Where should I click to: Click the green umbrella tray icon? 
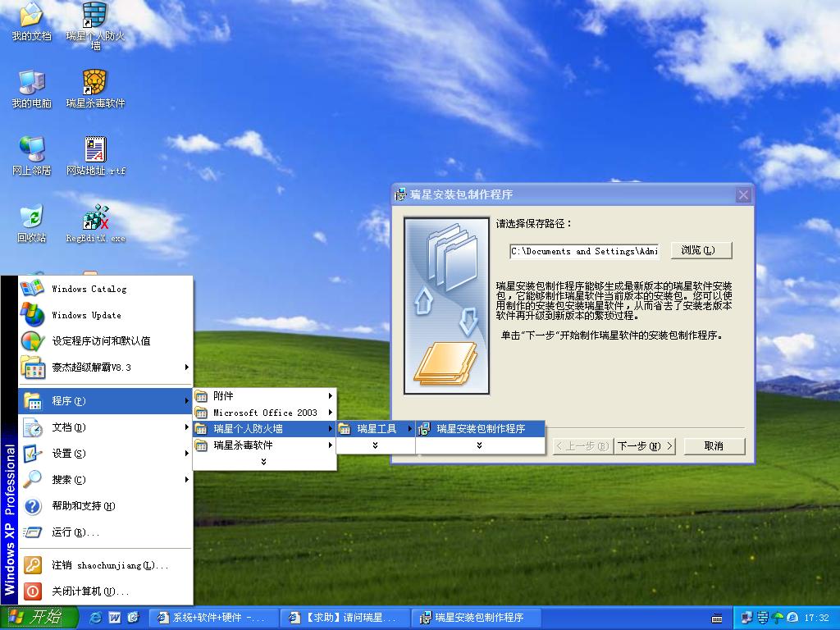[x=778, y=618]
